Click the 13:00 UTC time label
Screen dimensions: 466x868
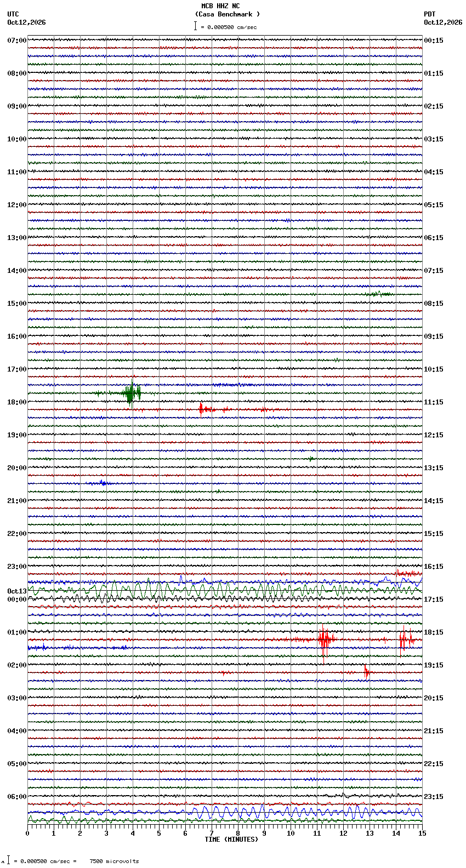coord(17,238)
